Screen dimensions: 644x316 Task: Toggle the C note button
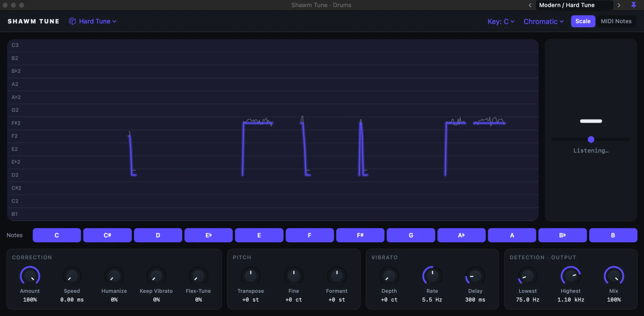[57, 235]
